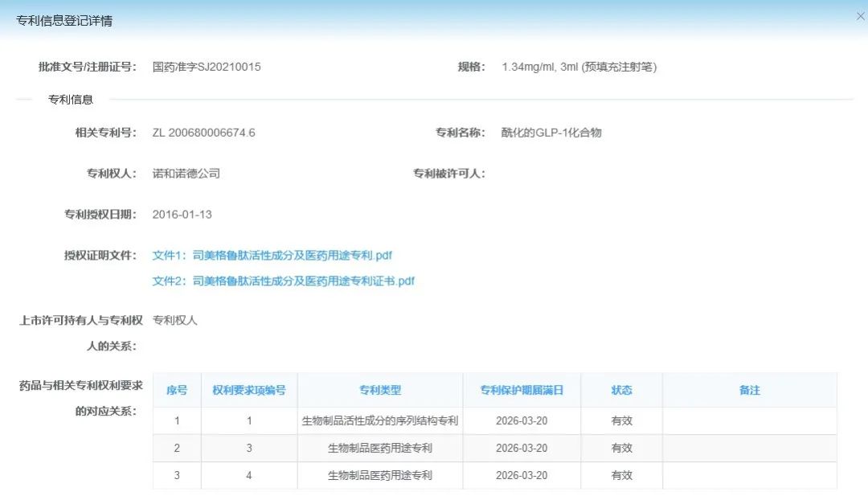Click status 有效 in the third row
Image resolution: width=868 pixels, height=500 pixels.
(621, 475)
